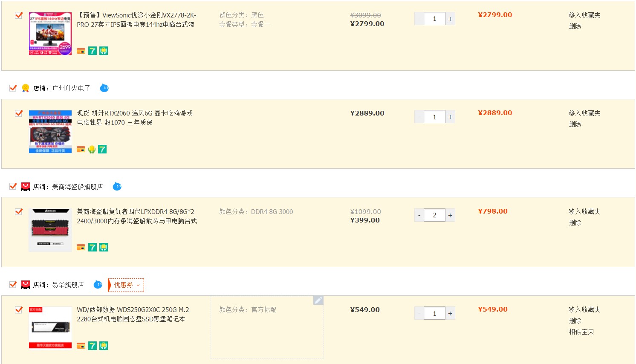Image resolution: width=636 pixels, height=364 pixels.
Task: Delete 海盗船 memory from cart
Action: click(575, 222)
